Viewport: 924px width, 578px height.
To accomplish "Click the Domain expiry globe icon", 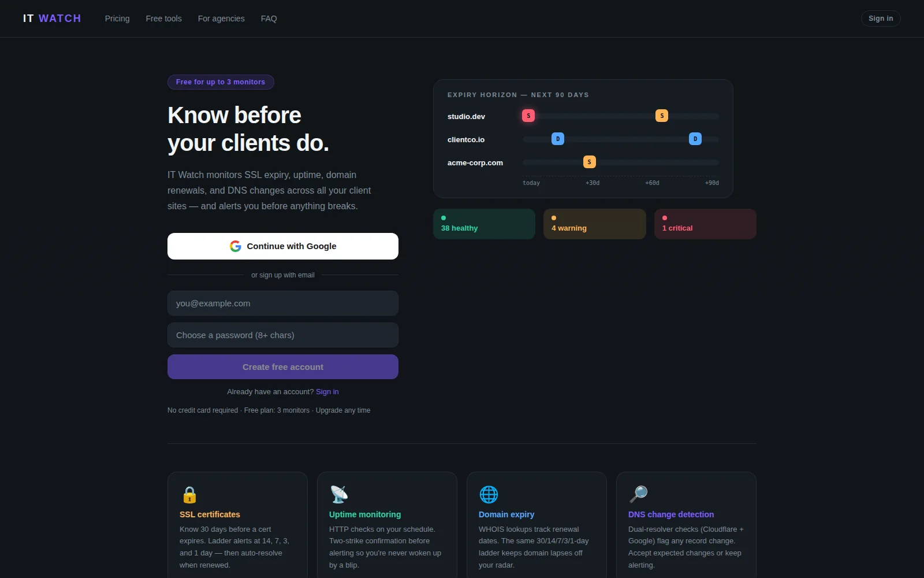I will (x=489, y=495).
